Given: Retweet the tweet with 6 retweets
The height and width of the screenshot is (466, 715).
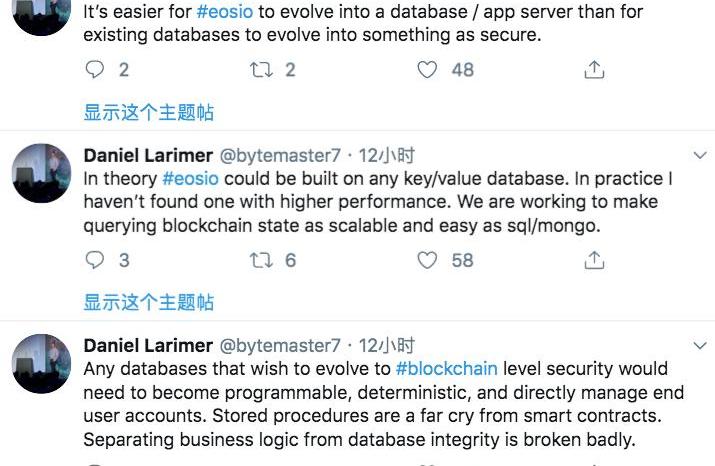Looking at the screenshot, I should tap(261, 260).
